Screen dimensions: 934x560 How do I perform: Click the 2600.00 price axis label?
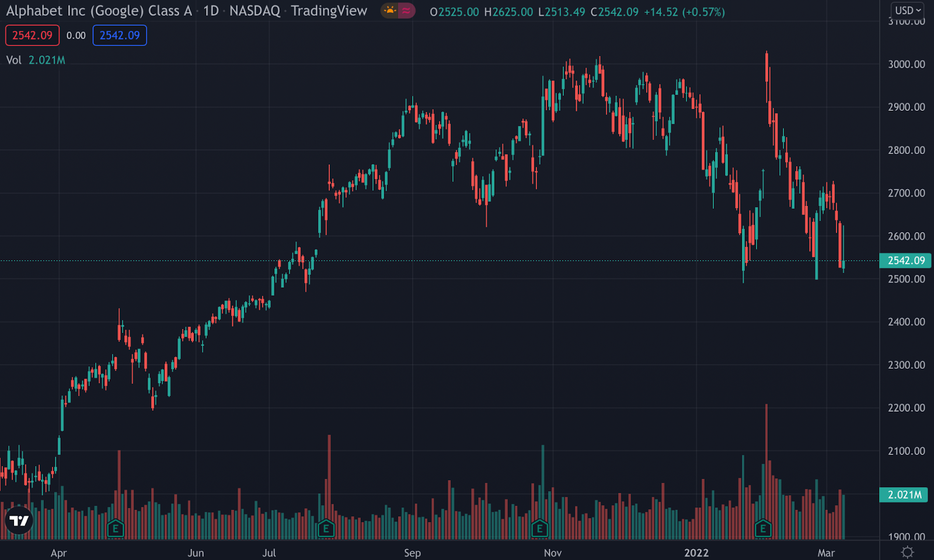(x=907, y=236)
